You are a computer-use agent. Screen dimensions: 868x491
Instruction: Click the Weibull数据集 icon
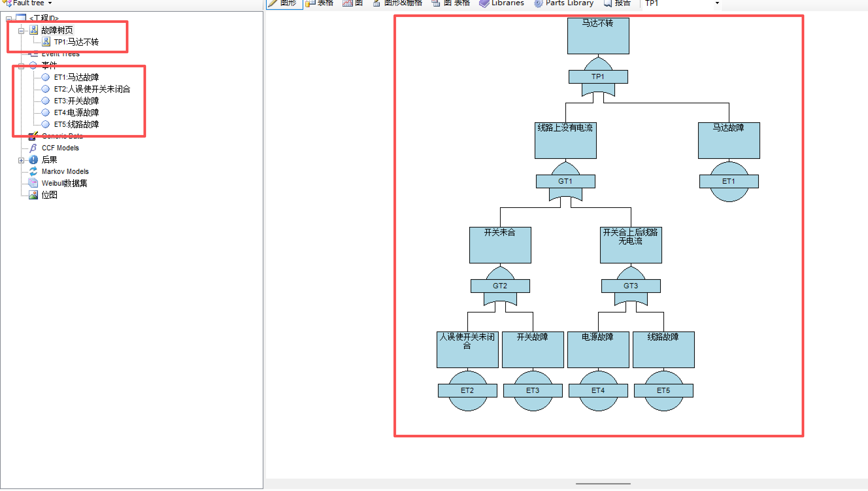click(33, 183)
